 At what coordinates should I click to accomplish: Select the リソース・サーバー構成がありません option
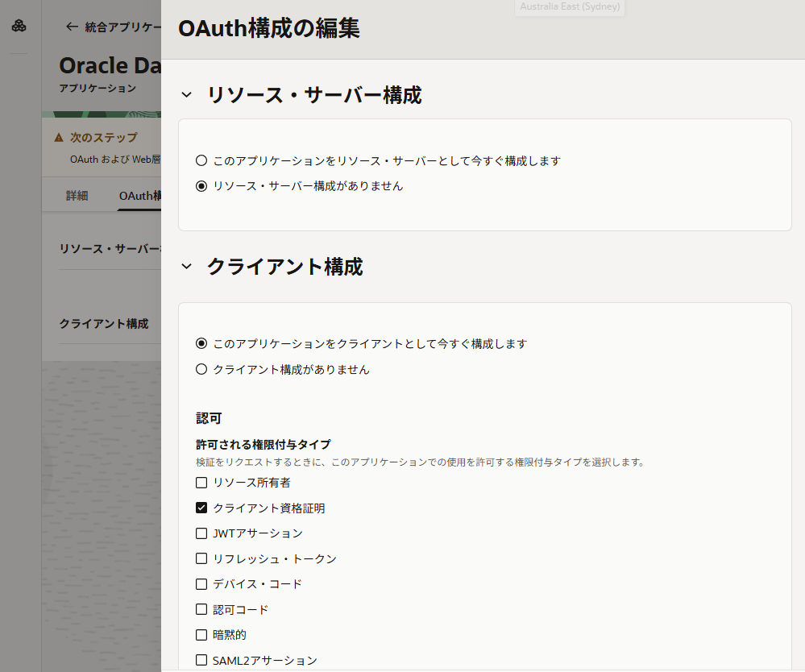pos(201,185)
